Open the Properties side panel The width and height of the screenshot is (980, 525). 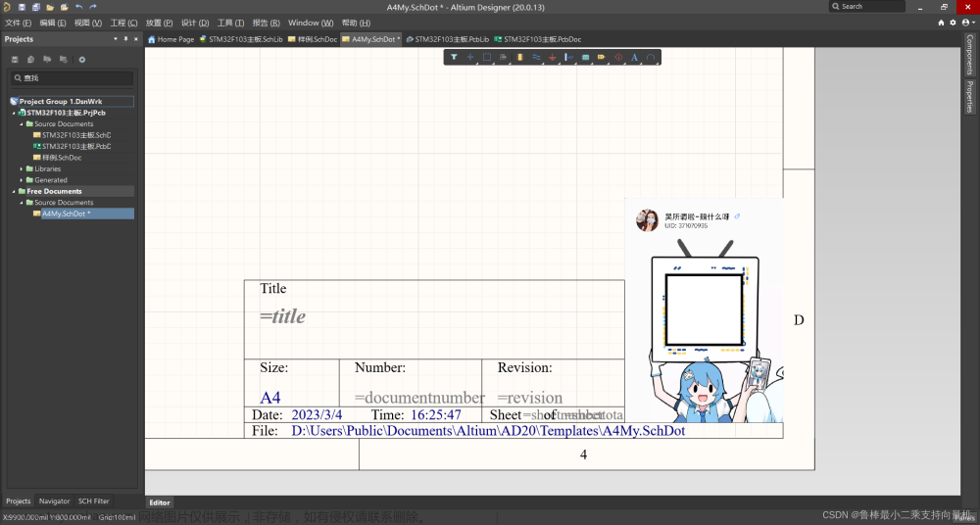pos(969,97)
